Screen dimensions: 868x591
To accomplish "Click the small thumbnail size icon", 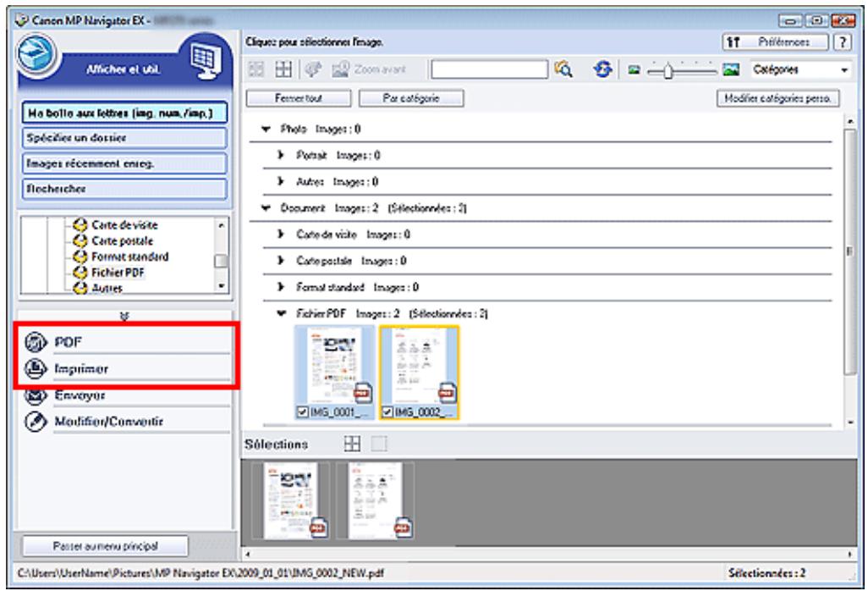I will (x=635, y=69).
